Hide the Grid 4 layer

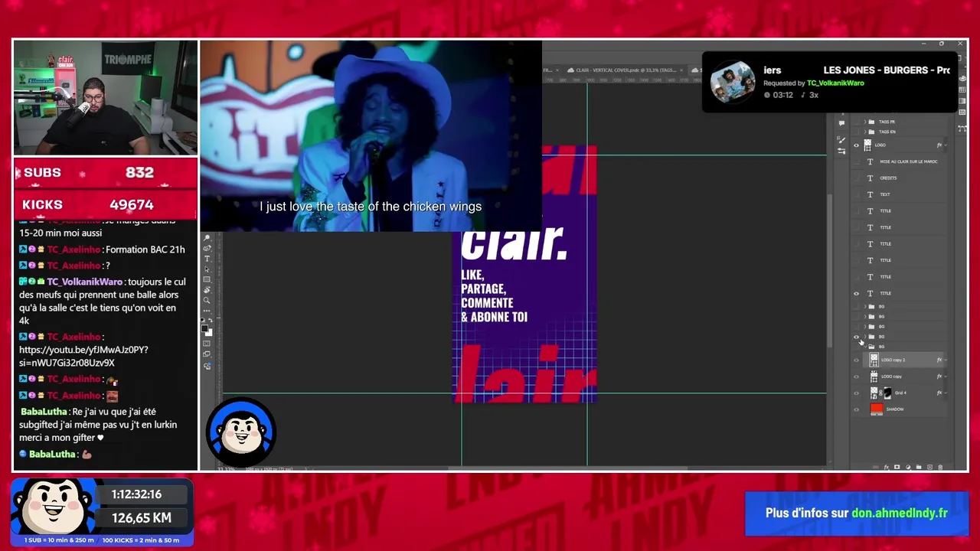click(856, 393)
